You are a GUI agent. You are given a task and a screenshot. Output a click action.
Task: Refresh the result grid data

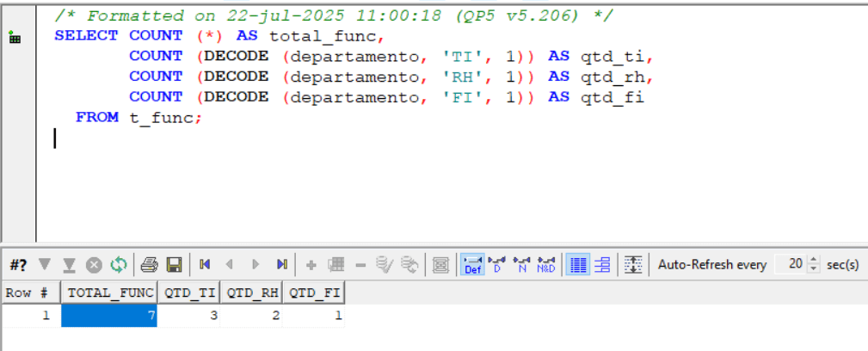[119, 265]
